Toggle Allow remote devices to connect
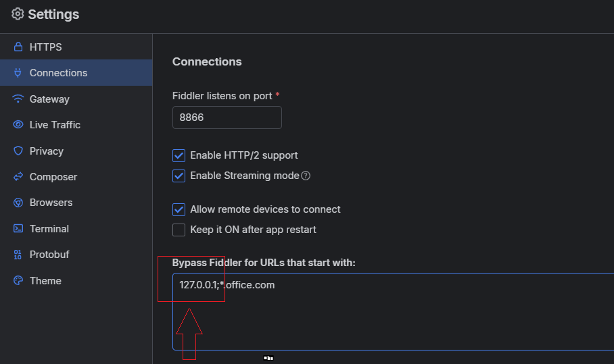614x364 pixels. (179, 210)
